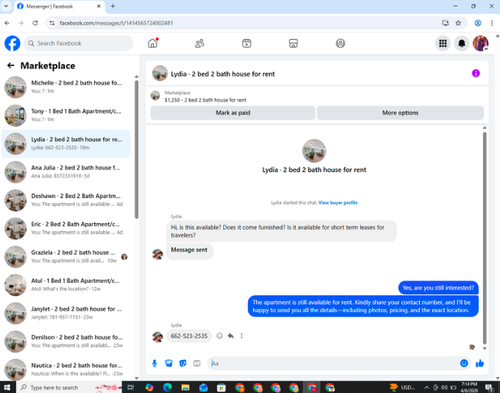This screenshot has height=393, width=500.
Task: Open the Facebook menu grid icon
Action: click(443, 43)
